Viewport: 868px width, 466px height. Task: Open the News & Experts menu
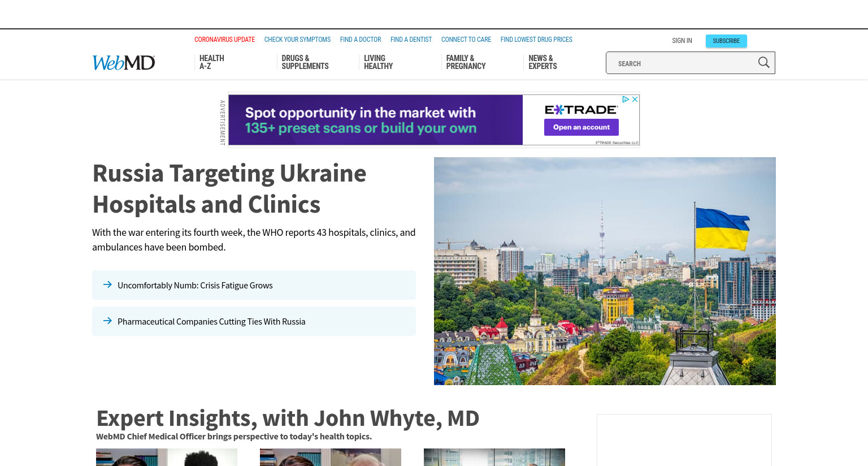click(x=542, y=62)
